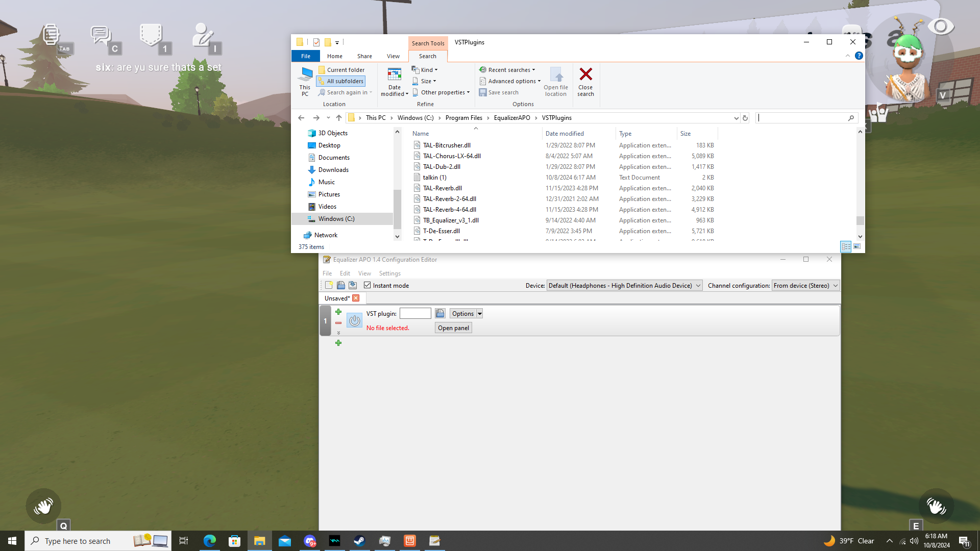The image size is (980, 551).
Task: Uncheck the Instant mode checkbox
Action: pyautogui.click(x=367, y=285)
